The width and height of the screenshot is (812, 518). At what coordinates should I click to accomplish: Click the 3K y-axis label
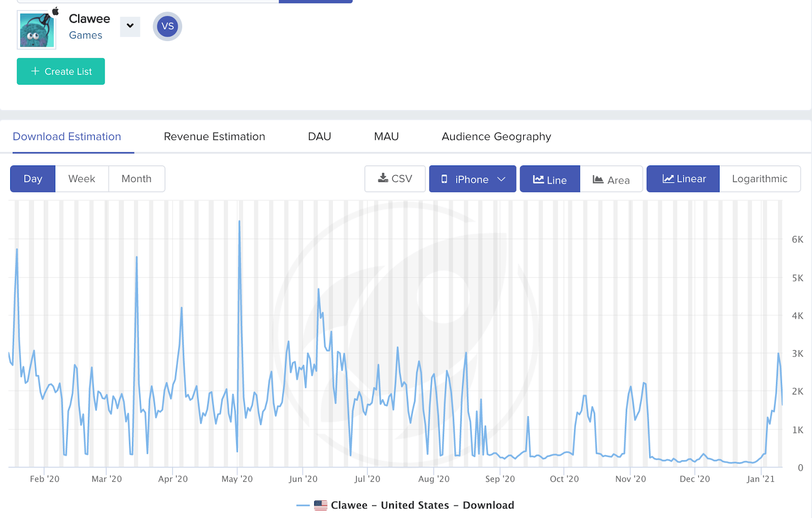[797, 354]
